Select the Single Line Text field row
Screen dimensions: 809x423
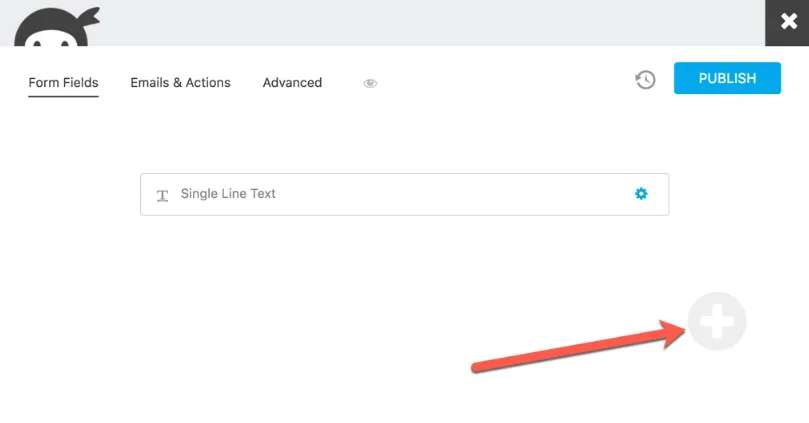[x=404, y=194]
